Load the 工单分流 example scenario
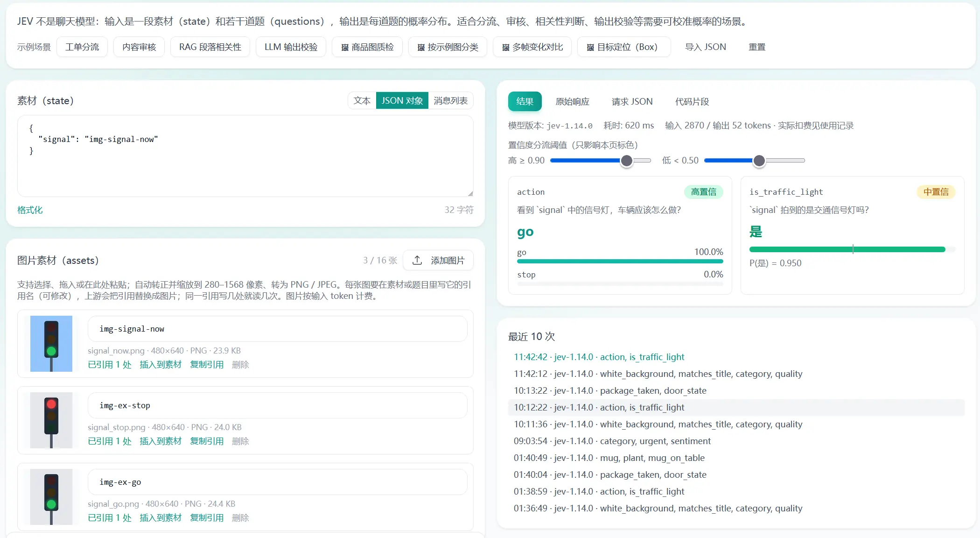This screenshot has width=980, height=538. pos(82,47)
